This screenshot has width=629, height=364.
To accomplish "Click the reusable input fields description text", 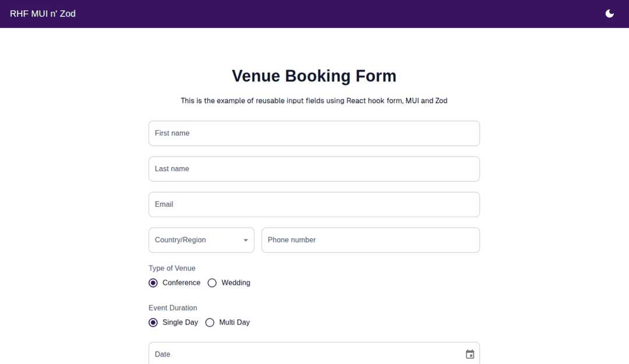I will tap(314, 101).
